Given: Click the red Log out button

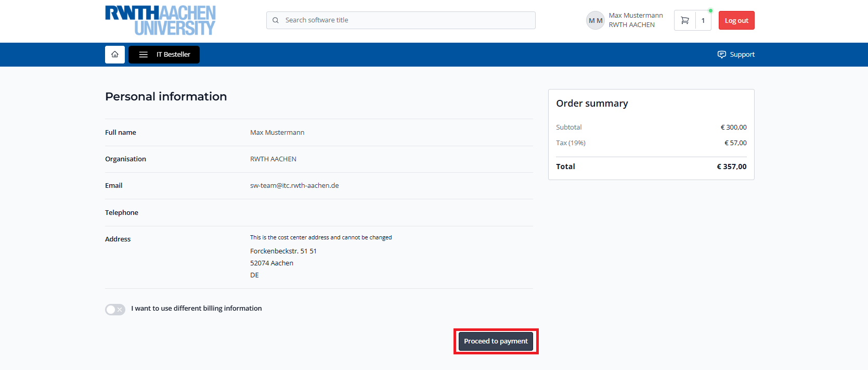Looking at the screenshot, I should 736,21.
